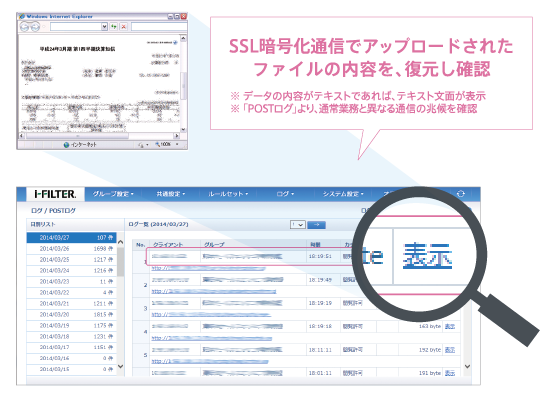This screenshot has height=398, width=553.
Task: Select date 2014/03/25 in the date list
Action: [x=72, y=259]
